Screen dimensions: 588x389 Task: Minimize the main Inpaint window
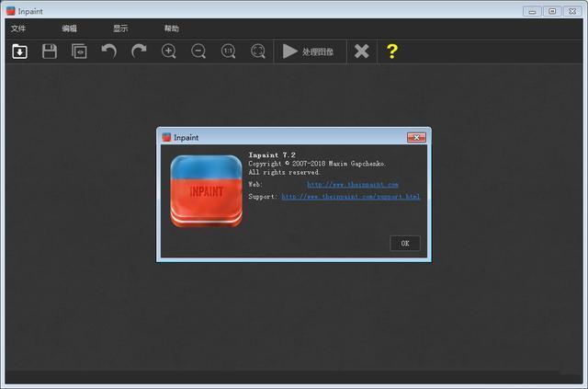(x=532, y=11)
